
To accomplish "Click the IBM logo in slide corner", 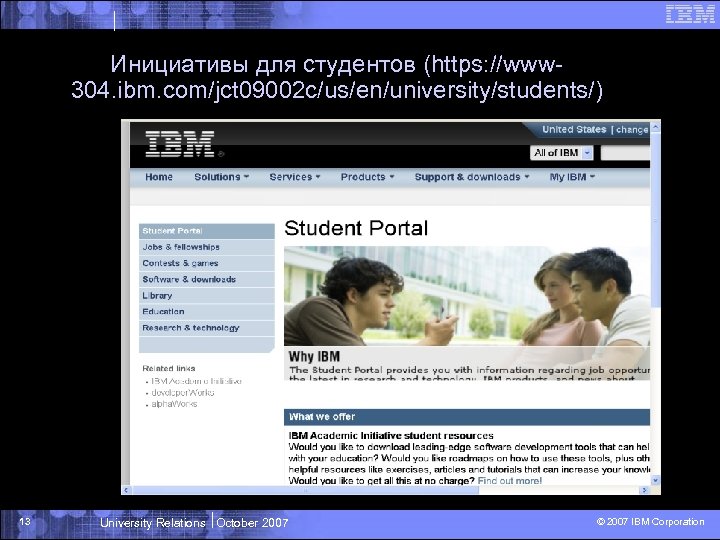I will coord(690,14).
